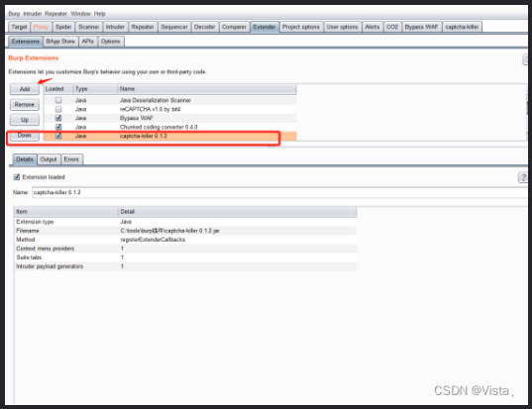This screenshot has height=409, width=532.
Task: Toggle loaded checkbox for Java Deserialization Scanner
Action: coord(58,100)
